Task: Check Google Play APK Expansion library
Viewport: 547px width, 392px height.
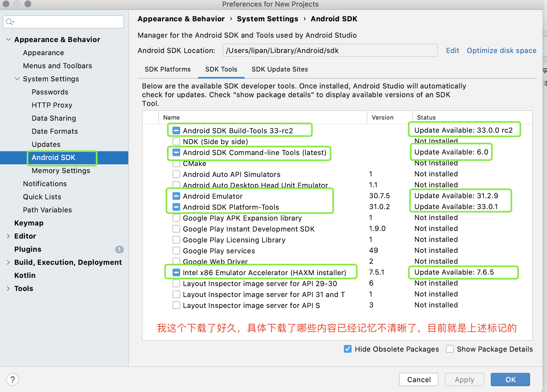Action: [x=176, y=218]
